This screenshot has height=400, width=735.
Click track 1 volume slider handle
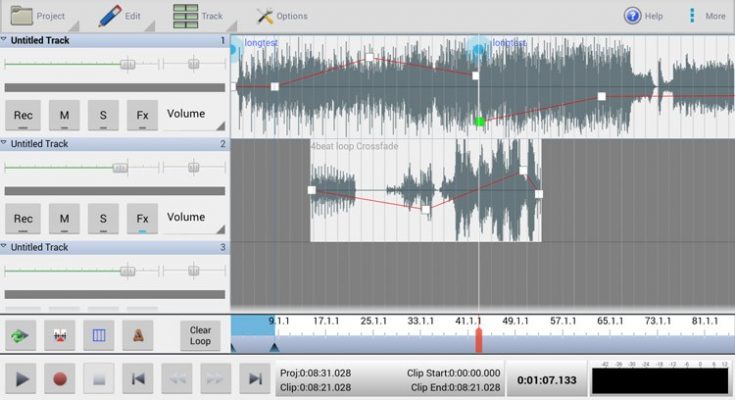click(127, 64)
